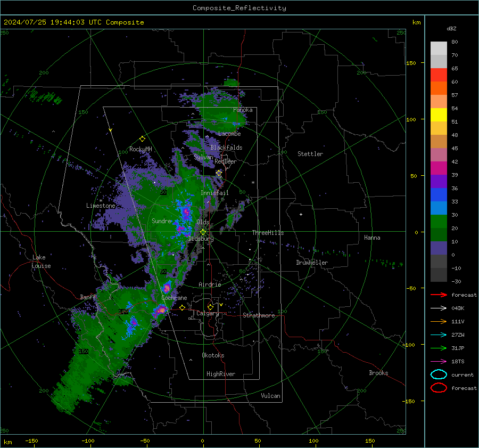Click the dBZ legend heading
This screenshot has height=448, width=479.
pos(451,28)
